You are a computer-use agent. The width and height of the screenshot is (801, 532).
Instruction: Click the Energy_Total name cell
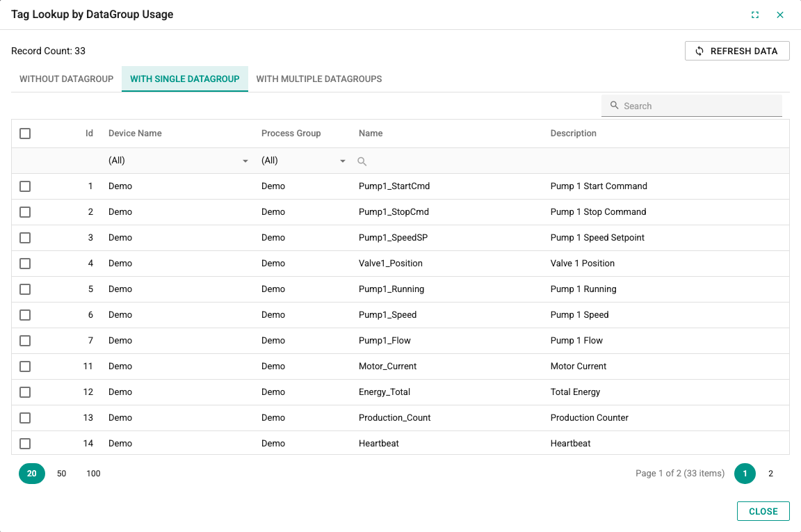click(x=384, y=392)
